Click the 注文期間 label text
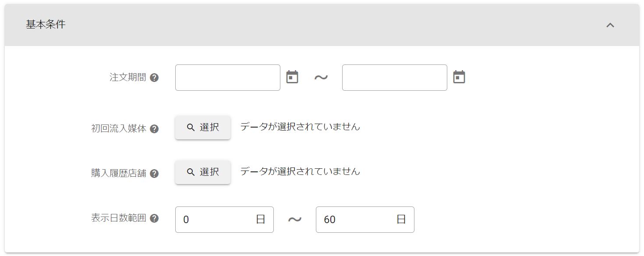The height and width of the screenshot is (256, 644). pos(127,78)
